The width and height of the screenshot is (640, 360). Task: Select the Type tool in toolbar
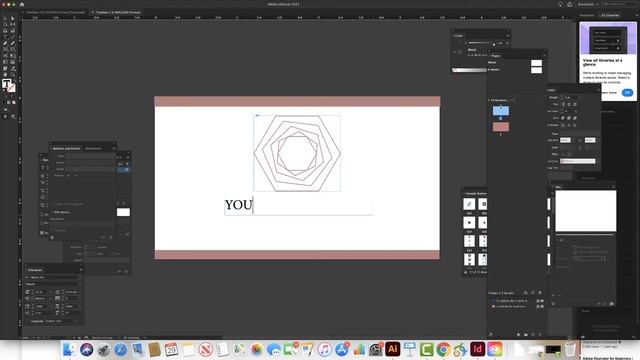coord(5,37)
